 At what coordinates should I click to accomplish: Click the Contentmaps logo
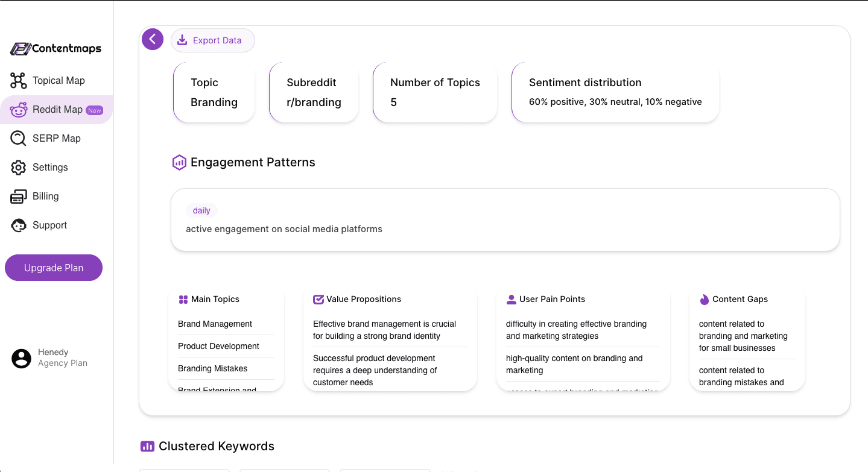[56, 49]
